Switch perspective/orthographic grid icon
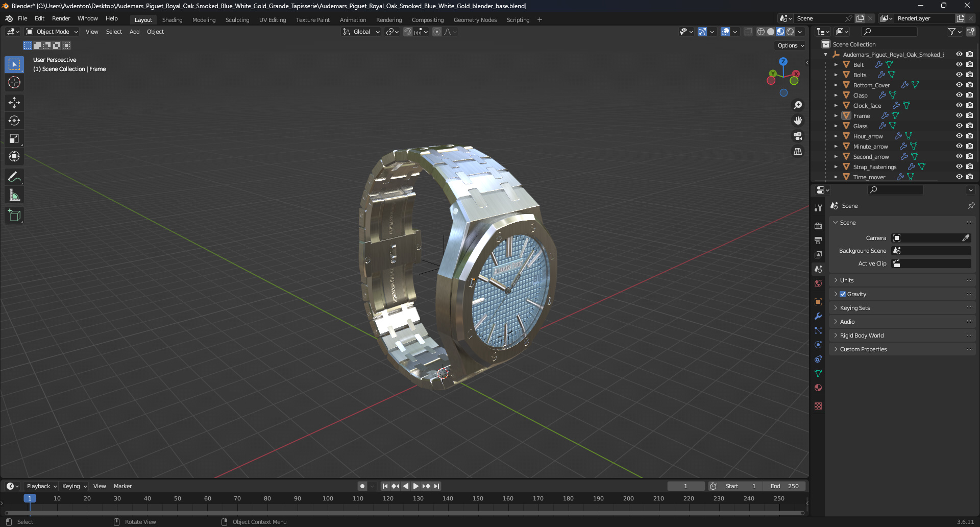Screen dimensions: 980x527 coord(798,151)
